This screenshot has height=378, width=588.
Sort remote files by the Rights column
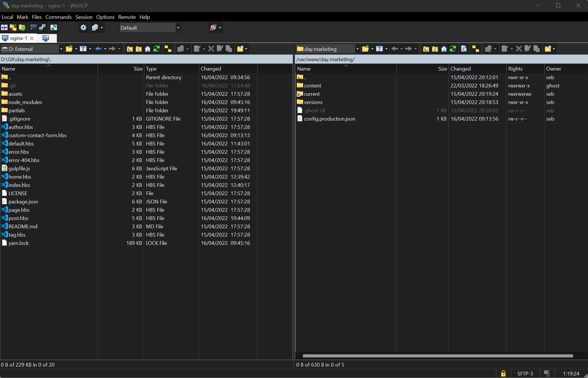pos(515,69)
